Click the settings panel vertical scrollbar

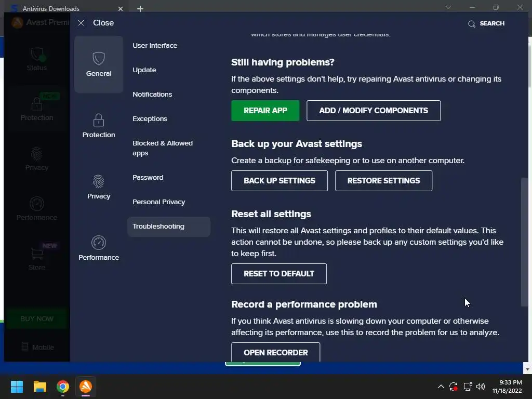524,242
